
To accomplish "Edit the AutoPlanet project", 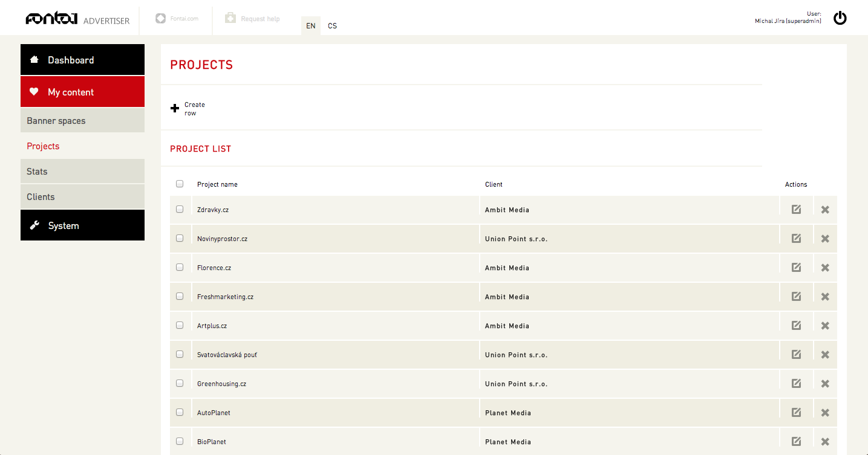I will tap(796, 413).
